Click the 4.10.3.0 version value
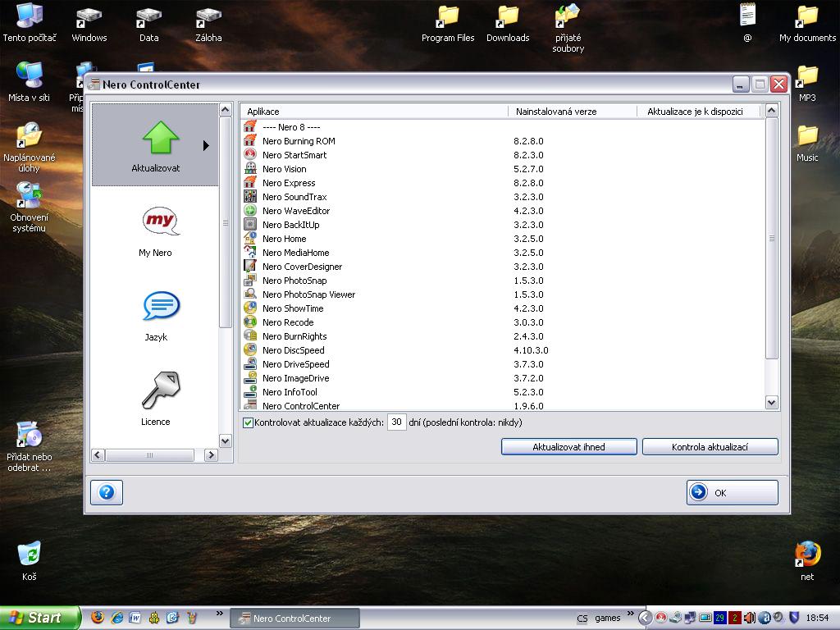This screenshot has width=840, height=630. coord(531,350)
